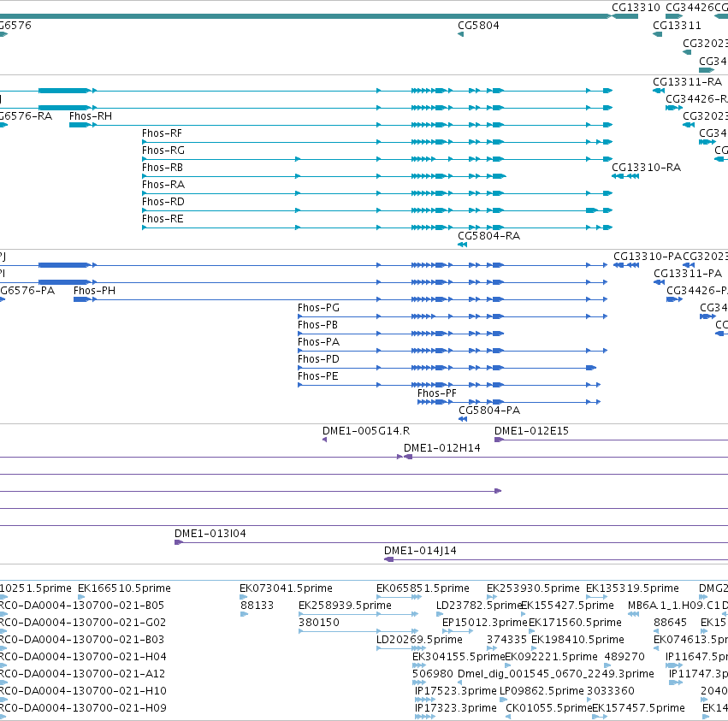Select EST EK198410.5prime label
The image size is (728, 721).
(x=577, y=640)
